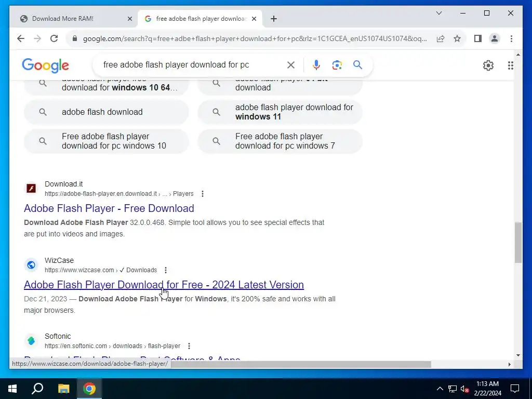This screenshot has height=399, width=532.
Task: Open the muted volume tray icon
Action: coord(465,389)
